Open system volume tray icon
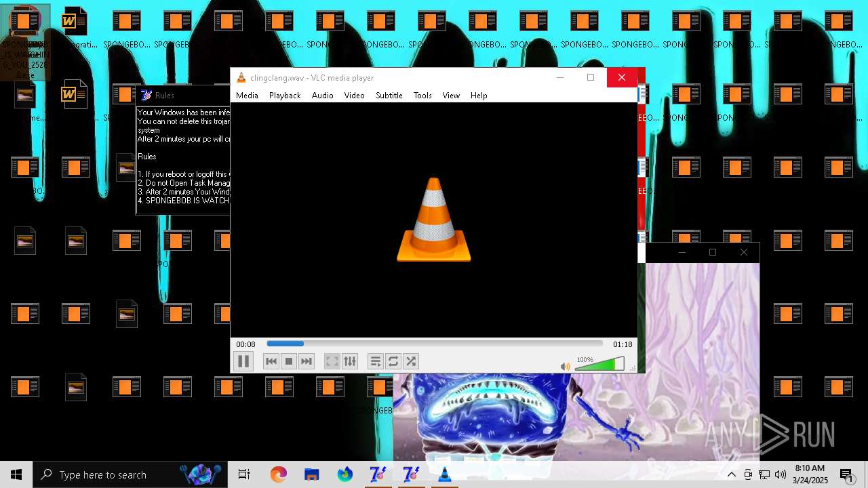868x488 pixels. point(781,474)
